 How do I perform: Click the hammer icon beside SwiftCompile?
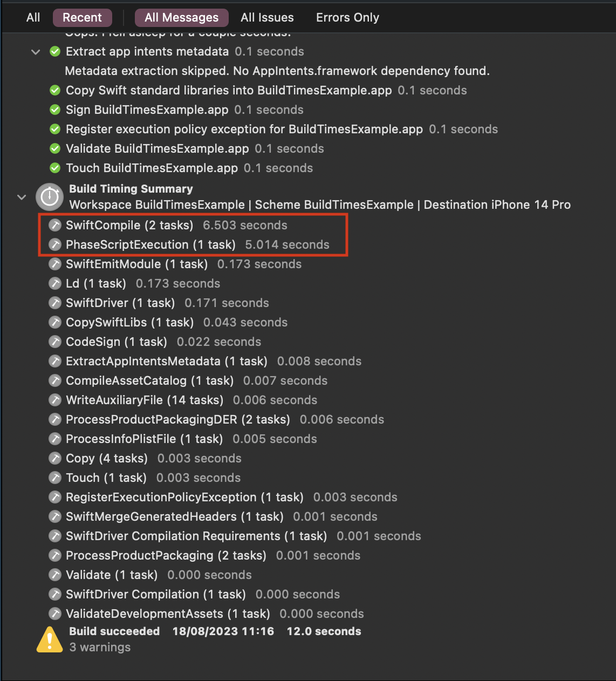click(55, 226)
